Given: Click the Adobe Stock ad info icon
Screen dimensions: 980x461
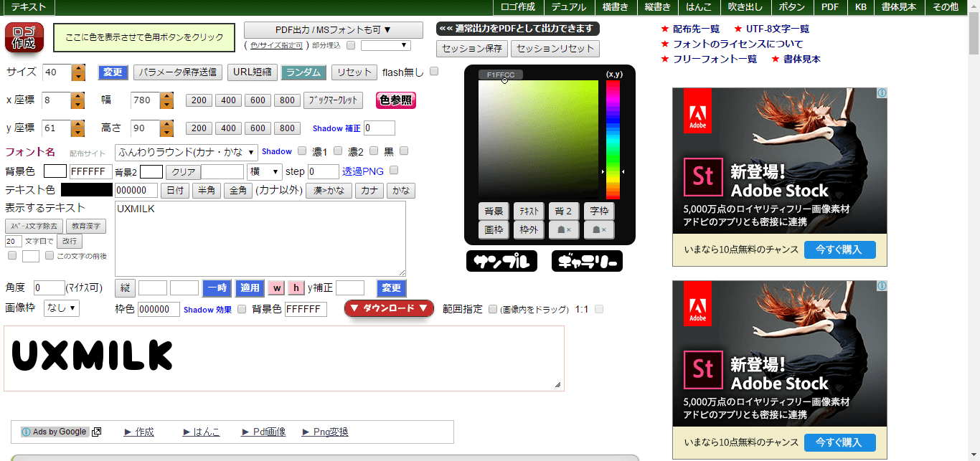Looking at the screenshot, I should [882, 93].
